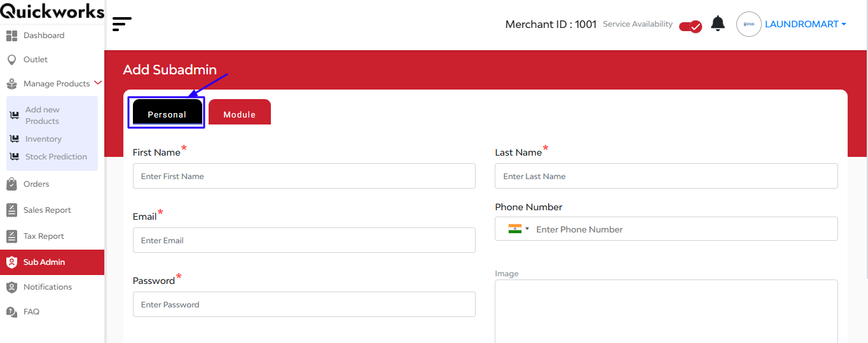The height and width of the screenshot is (343, 868).
Task: Switch to the Module tab
Action: tap(240, 112)
